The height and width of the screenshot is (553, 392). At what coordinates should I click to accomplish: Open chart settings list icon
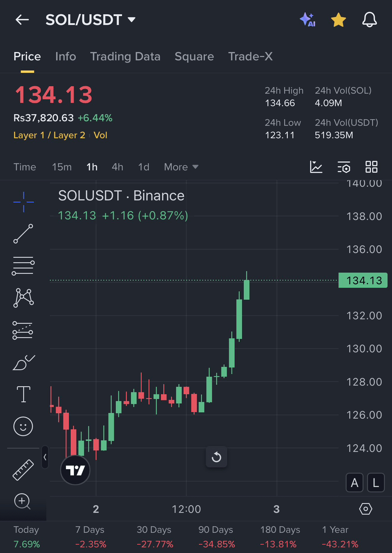coord(344,167)
